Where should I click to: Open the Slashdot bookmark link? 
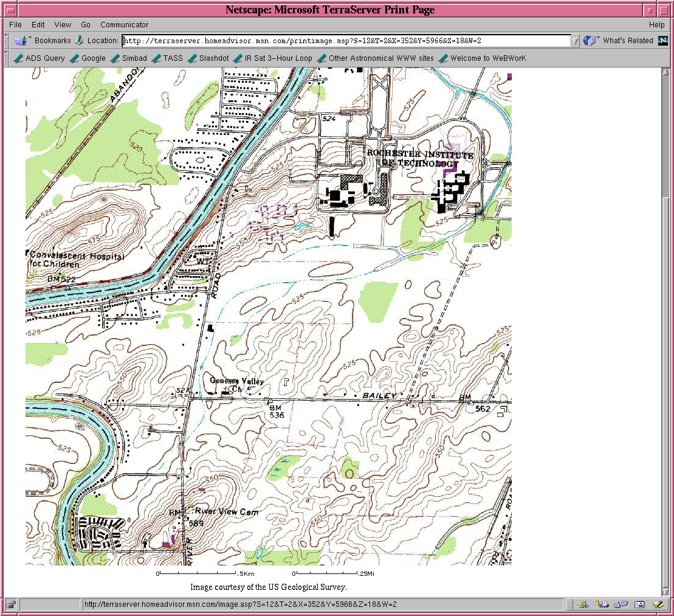(x=208, y=58)
